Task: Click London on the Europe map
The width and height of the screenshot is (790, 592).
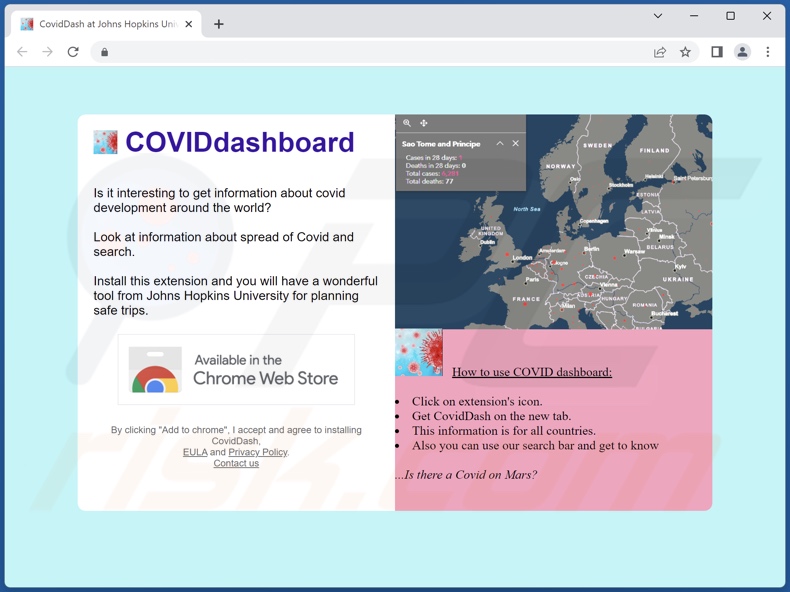Action: pyautogui.click(x=522, y=257)
